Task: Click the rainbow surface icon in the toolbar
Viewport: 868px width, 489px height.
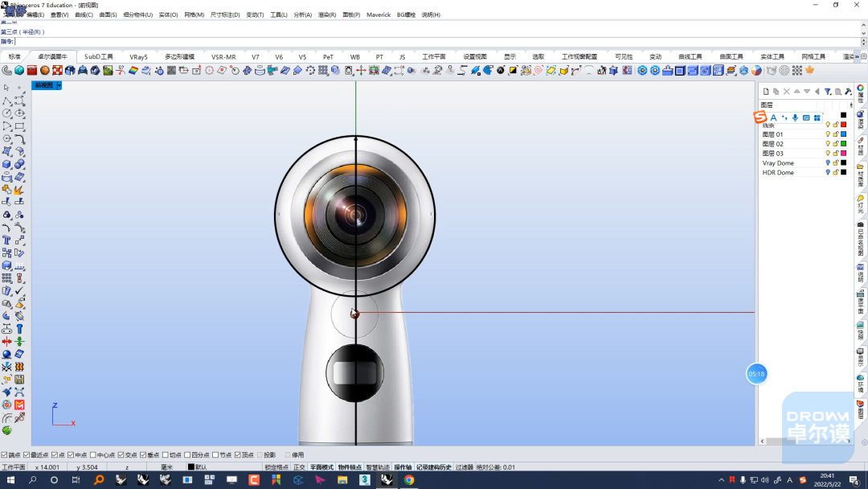Action: 133,70
